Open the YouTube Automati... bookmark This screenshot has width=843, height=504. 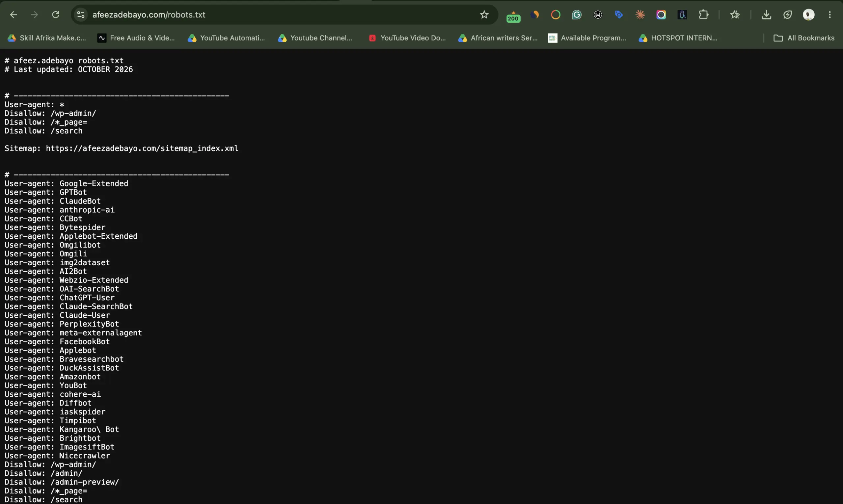pyautogui.click(x=226, y=38)
